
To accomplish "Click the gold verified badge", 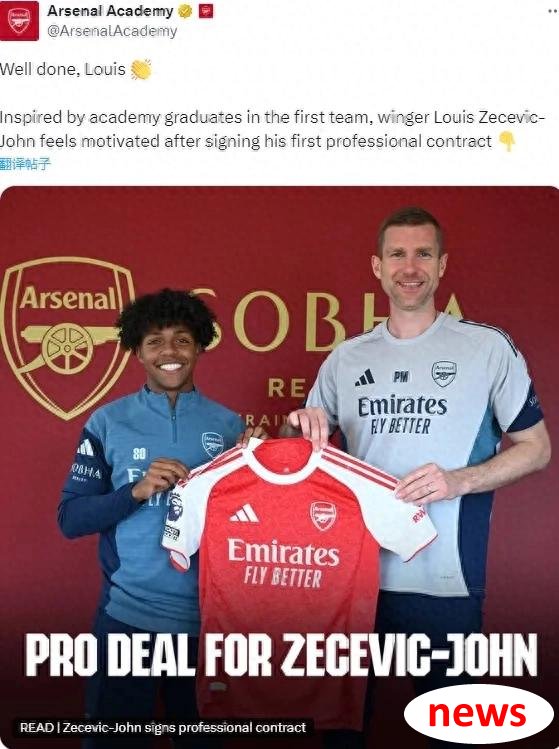I will [185, 11].
